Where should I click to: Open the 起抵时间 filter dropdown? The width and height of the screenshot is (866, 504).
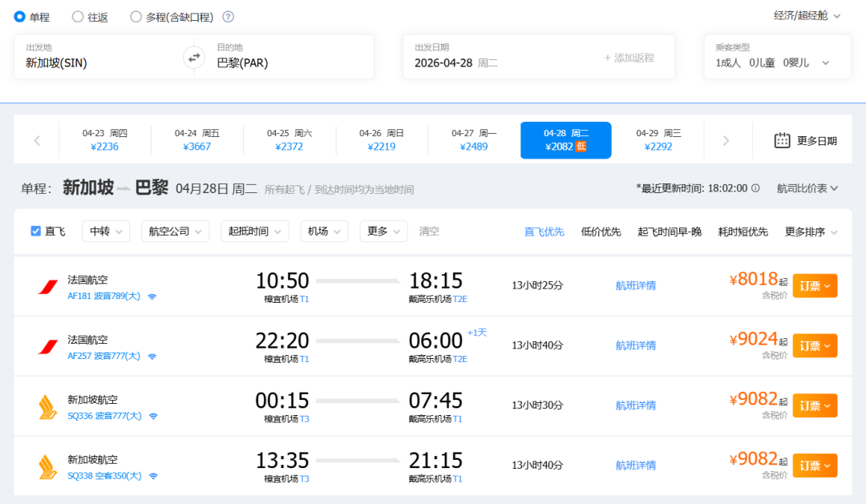pyautogui.click(x=254, y=232)
